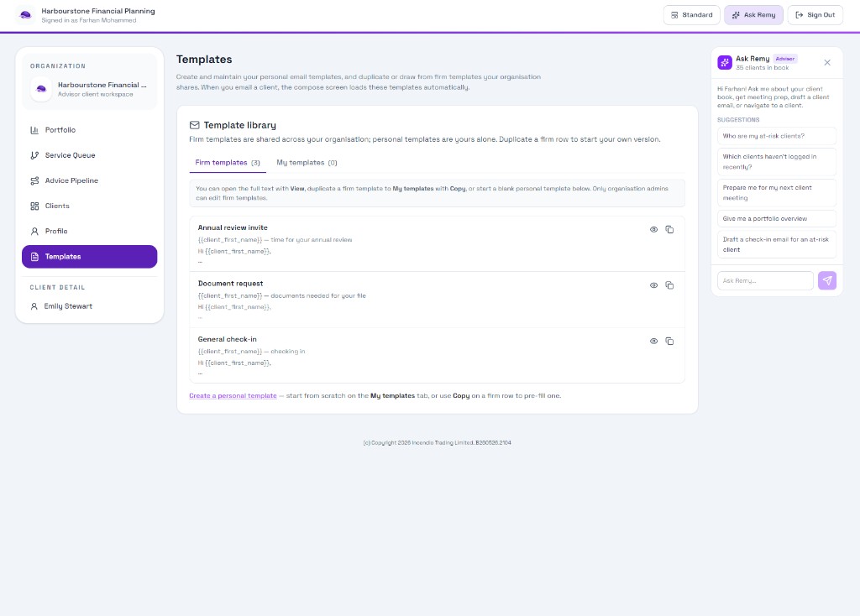860x616 pixels.
Task: Click the General check-in title
Action: pyautogui.click(x=227, y=339)
